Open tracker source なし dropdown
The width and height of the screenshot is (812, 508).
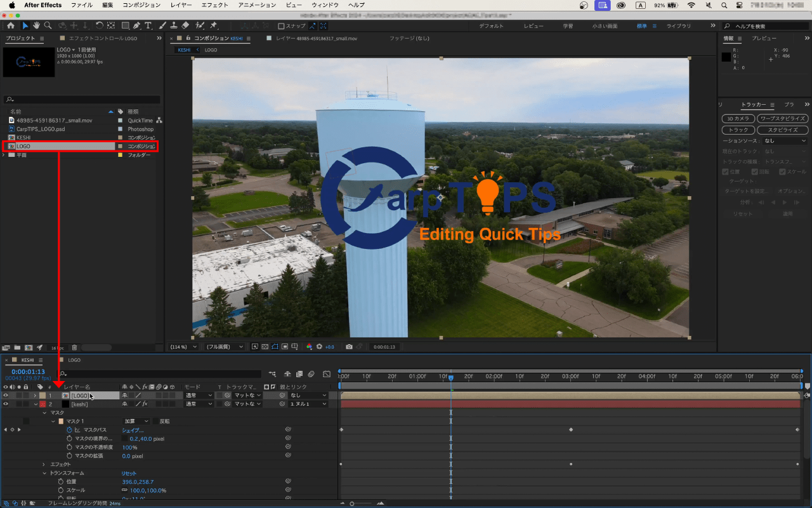click(x=785, y=140)
